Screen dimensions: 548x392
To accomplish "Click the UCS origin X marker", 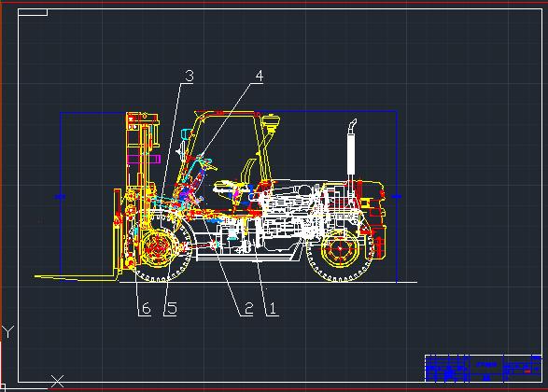I will point(57,381).
